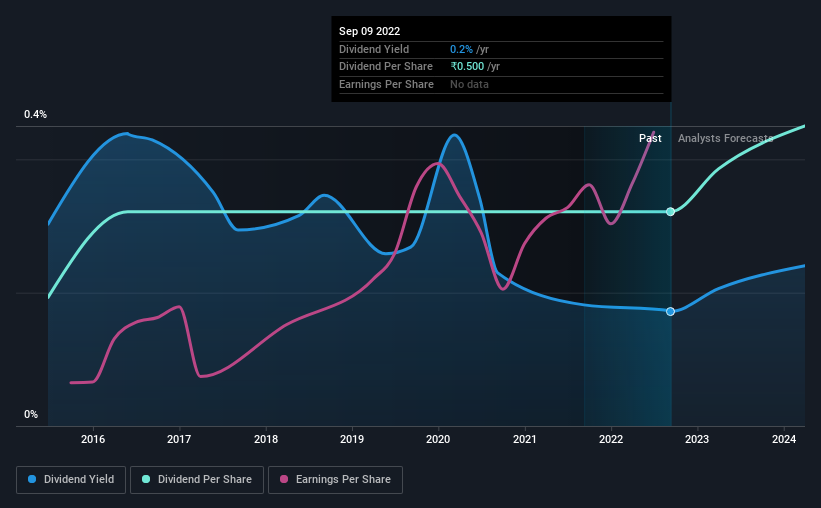Click the Past label on chart

[650, 138]
